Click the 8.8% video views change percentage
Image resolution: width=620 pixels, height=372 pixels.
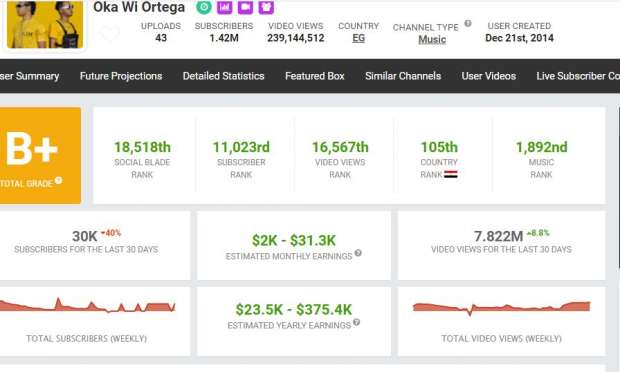[x=539, y=233]
